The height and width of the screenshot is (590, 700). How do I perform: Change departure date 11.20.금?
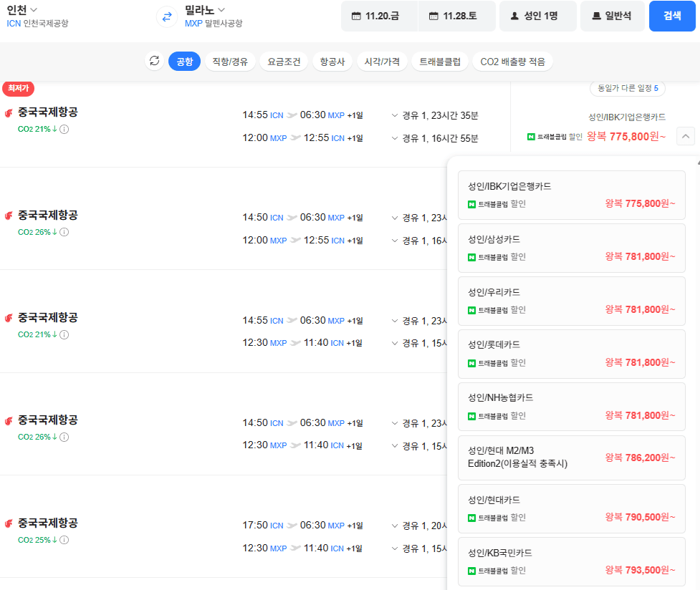380,16
